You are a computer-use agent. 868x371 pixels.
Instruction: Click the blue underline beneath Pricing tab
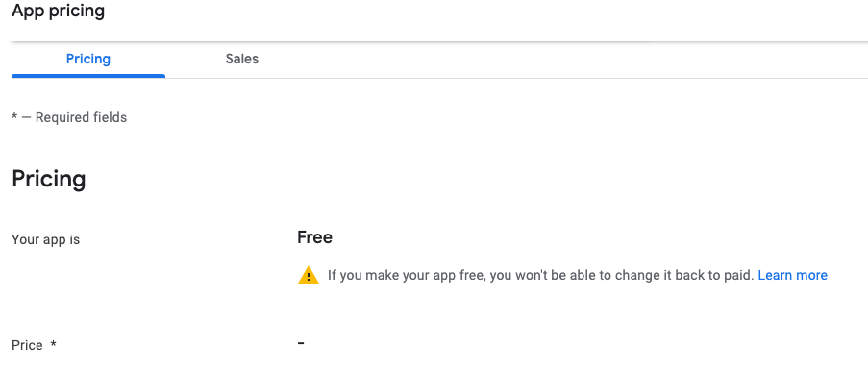coord(88,76)
